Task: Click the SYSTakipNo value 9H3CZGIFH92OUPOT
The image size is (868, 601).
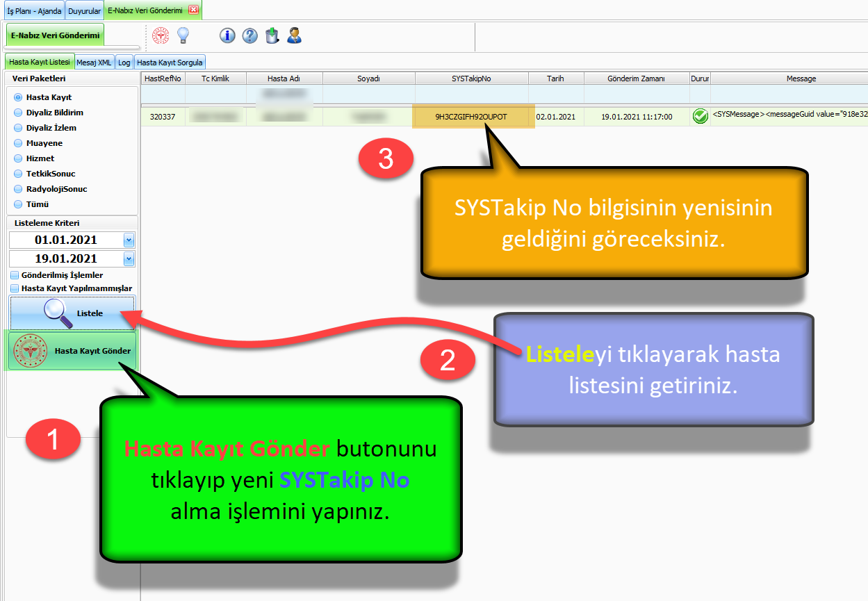Action: [471, 117]
